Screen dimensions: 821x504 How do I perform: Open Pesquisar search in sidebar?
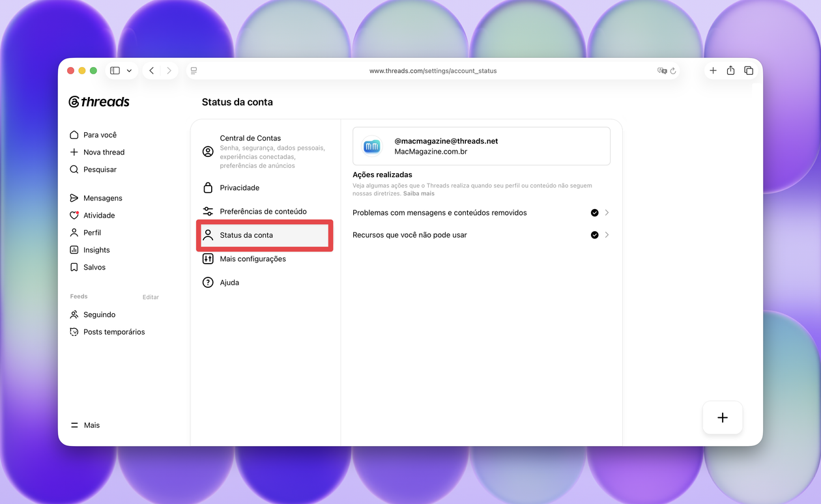[x=93, y=169]
